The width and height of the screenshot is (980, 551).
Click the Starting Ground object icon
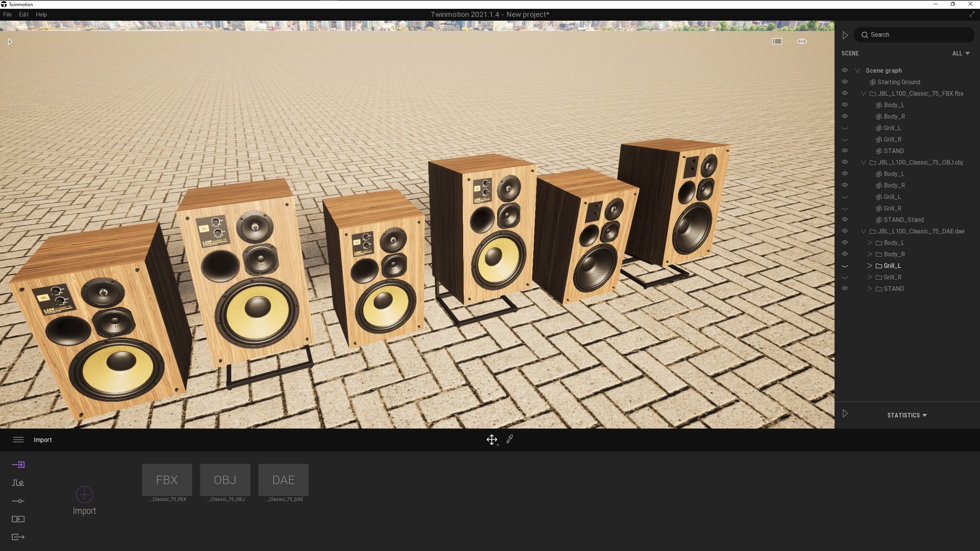coord(872,82)
